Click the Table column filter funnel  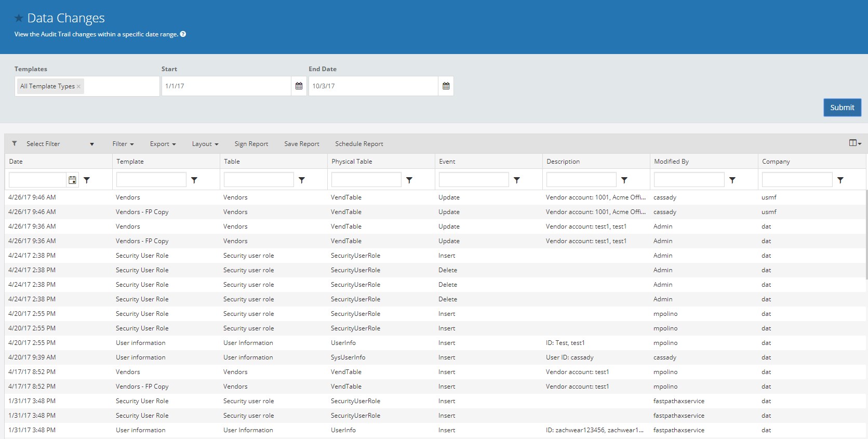(302, 180)
